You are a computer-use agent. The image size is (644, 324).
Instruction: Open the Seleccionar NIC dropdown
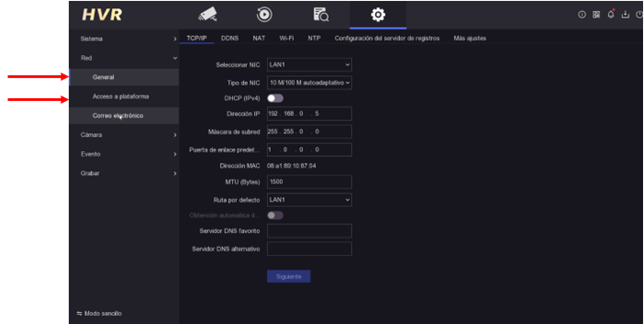(309, 65)
